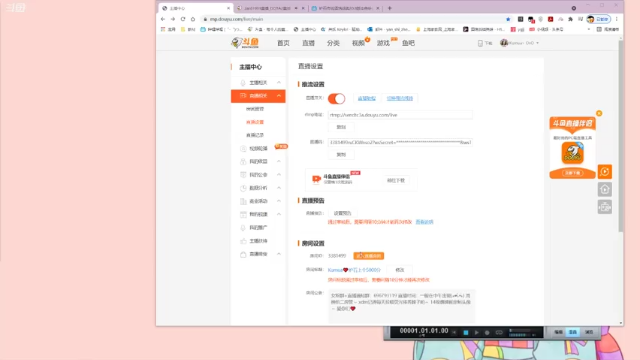
Task: Click into the rtmp address field
Action: pyautogui.click(x=400, y=115)
